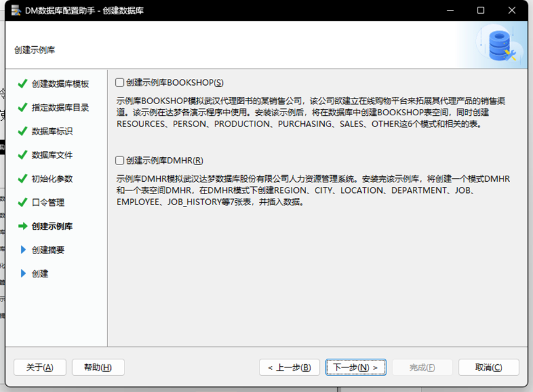
Task: Click the DM app icon in title bar
Action: click(15, 10)
